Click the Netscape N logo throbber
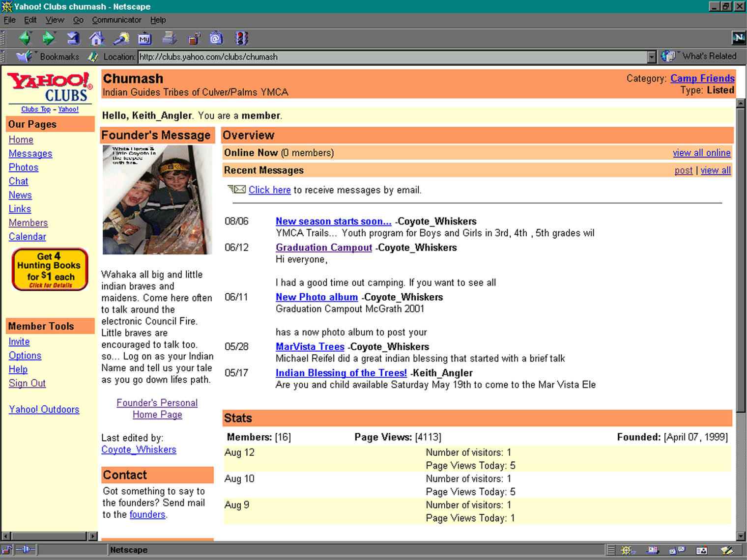Image resolution: width=747 pixels, height=560 pixels. tap(739, 37)
